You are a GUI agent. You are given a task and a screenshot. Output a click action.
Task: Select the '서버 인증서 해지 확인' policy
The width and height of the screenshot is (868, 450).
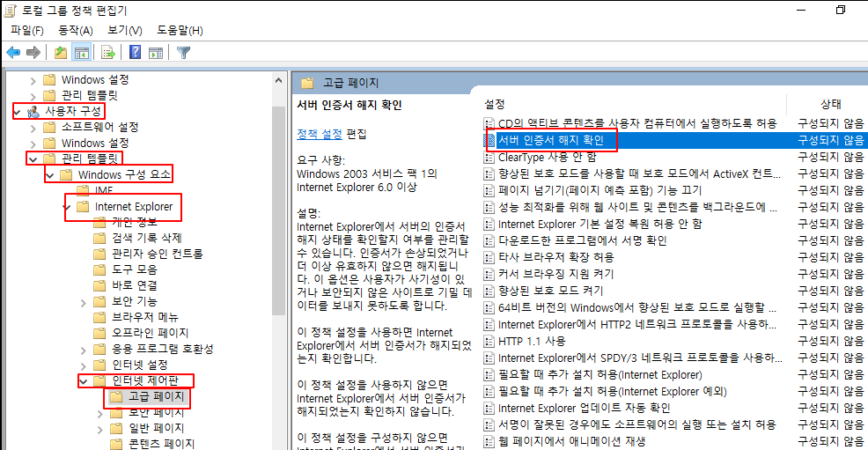click(x=551, y=141)
